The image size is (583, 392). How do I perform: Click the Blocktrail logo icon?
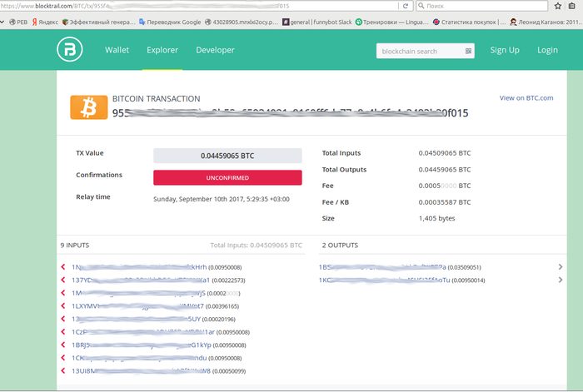(70, 49)
